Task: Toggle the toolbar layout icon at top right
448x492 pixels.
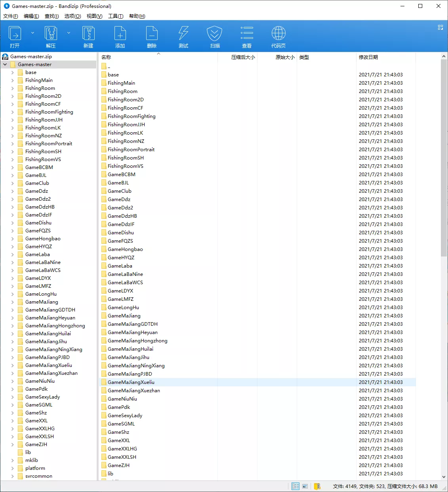Action: (440, 27)
